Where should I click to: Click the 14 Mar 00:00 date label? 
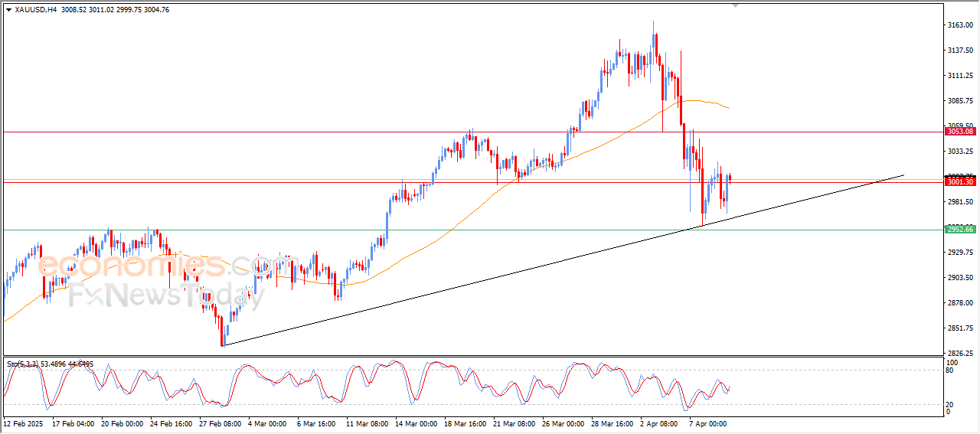point(417,423)
